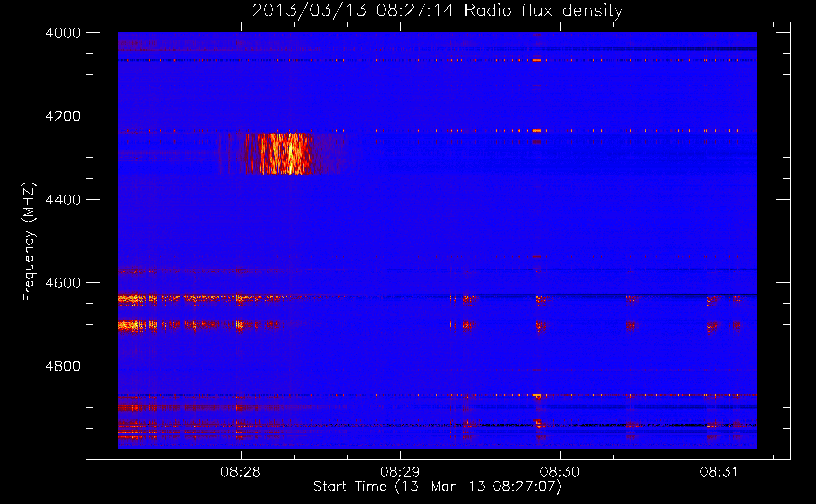Click the 08:30 time axis label

(560, 472)
